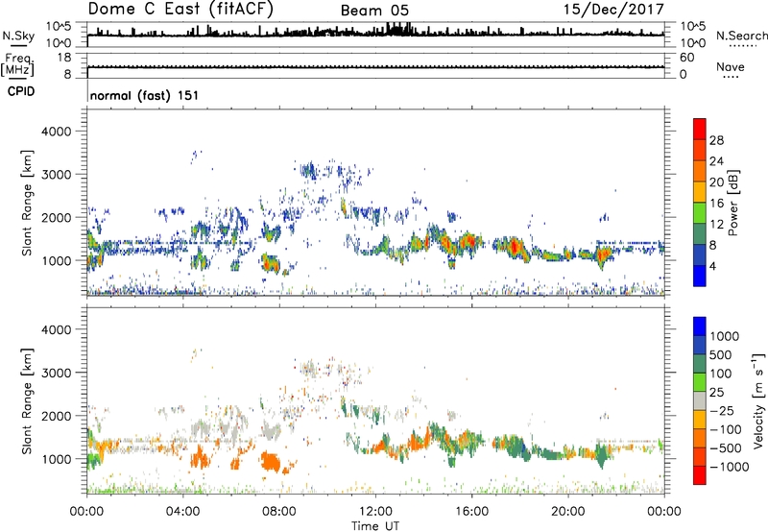Click the gray segment of the Velocity colorbar
The image size is (768, 532).
click(x=700, y=401)
